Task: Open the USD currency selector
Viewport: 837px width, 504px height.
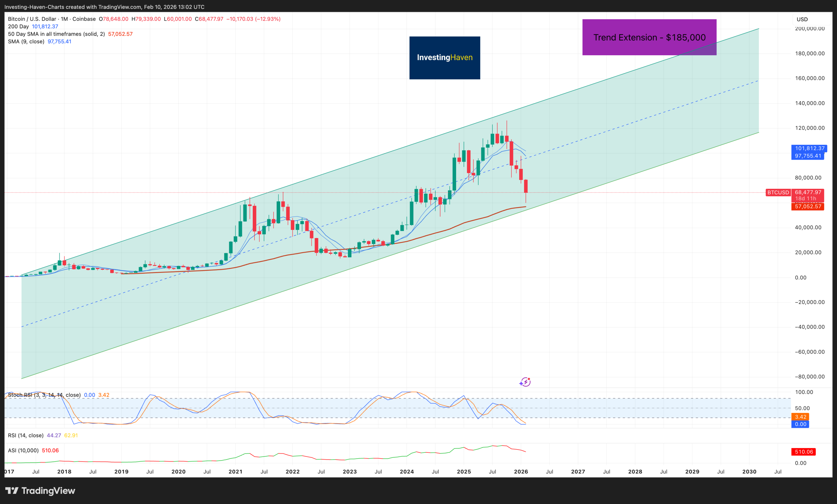Action: point(802,19)
